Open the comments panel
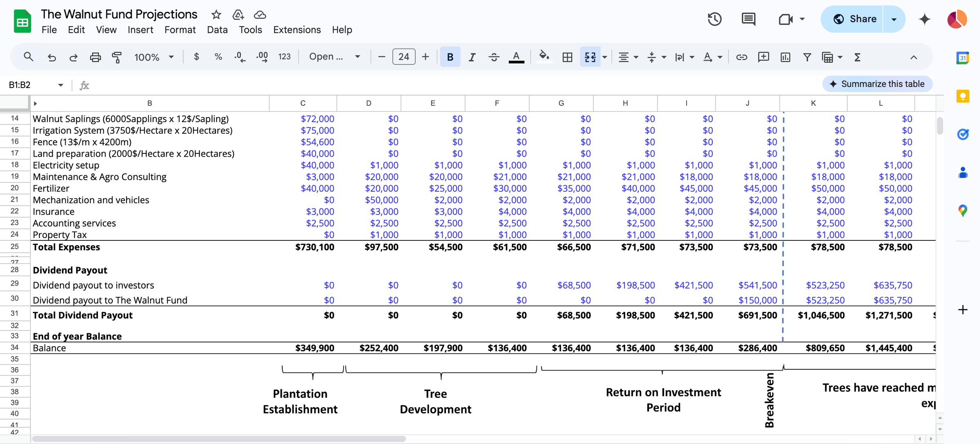980x444 pixels. [x=748, y=19]
